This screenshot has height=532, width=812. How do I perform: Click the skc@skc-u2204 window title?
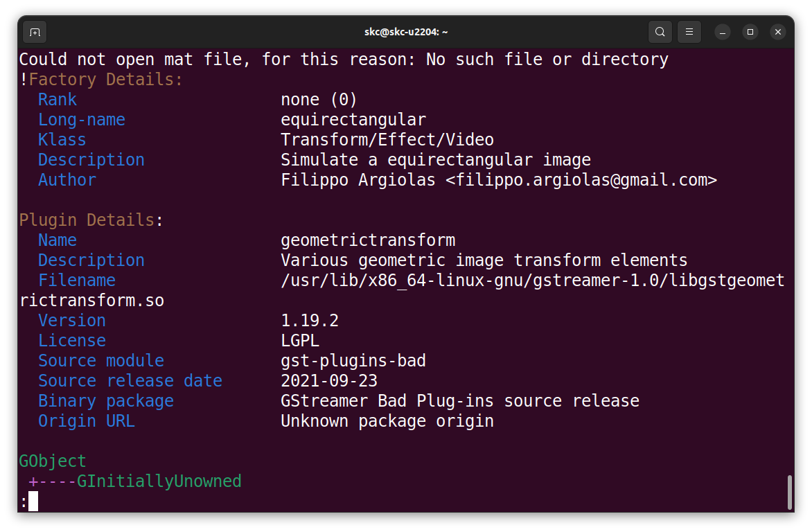click(x=406, y=32)
